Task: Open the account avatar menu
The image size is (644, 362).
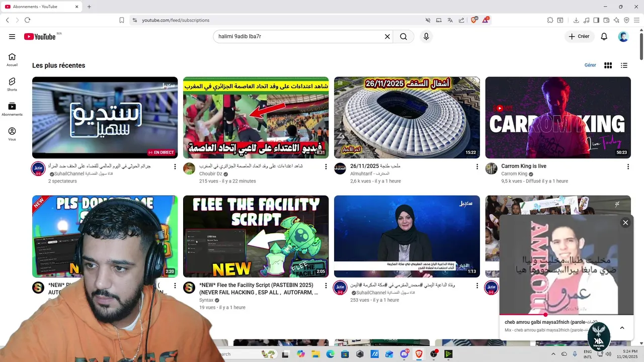Action: pos(623,37)
